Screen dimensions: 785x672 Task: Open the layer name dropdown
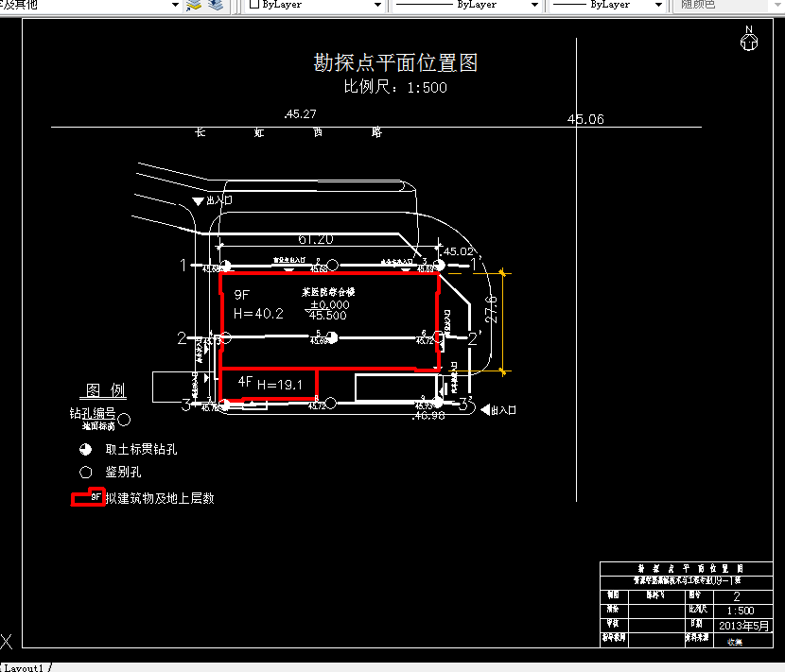tap(175, 5)
